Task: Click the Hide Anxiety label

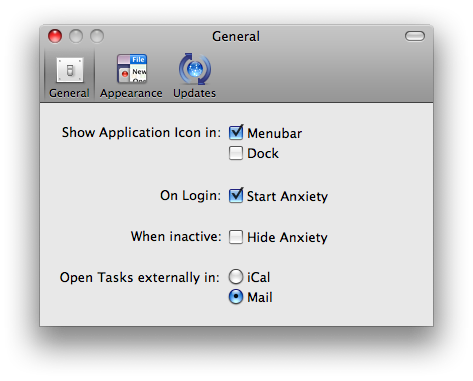Action: [x=287, y=237]
